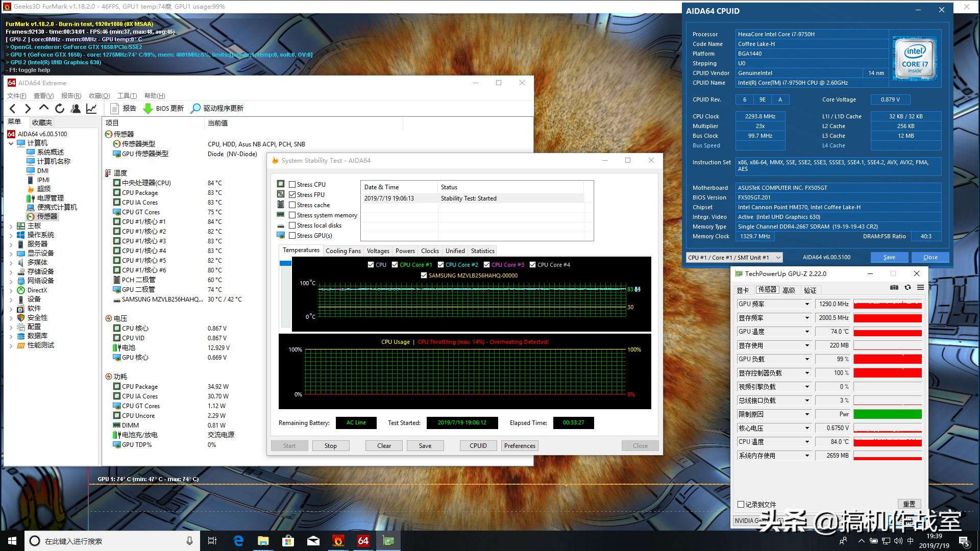The image size is (980, 551).
Task: Select 超频 overclock item in tree
Action: 44,189
